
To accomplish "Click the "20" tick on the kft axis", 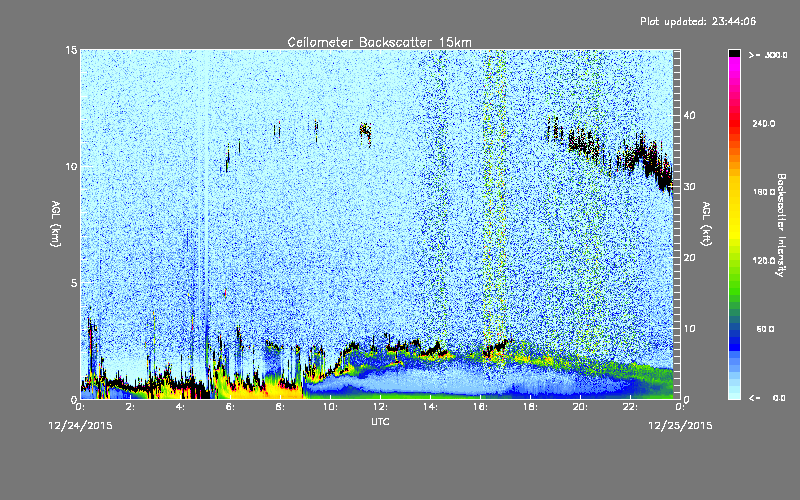I will click(689, 257).
